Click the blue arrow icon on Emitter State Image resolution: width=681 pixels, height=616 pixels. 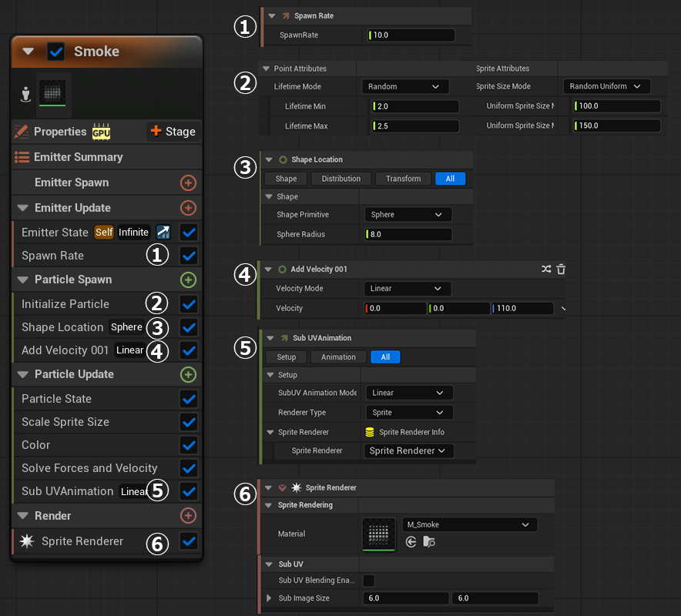point(163,233)
